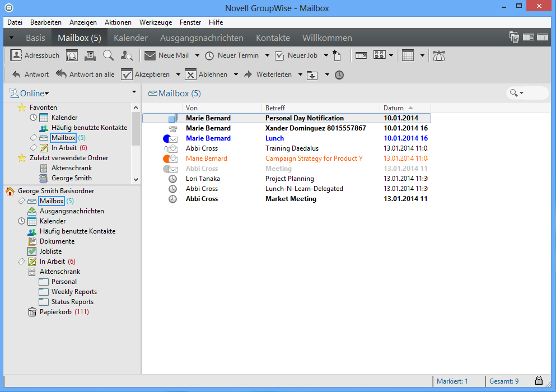
Task: Accept item with Akzeptieren button
Action: 146,74
